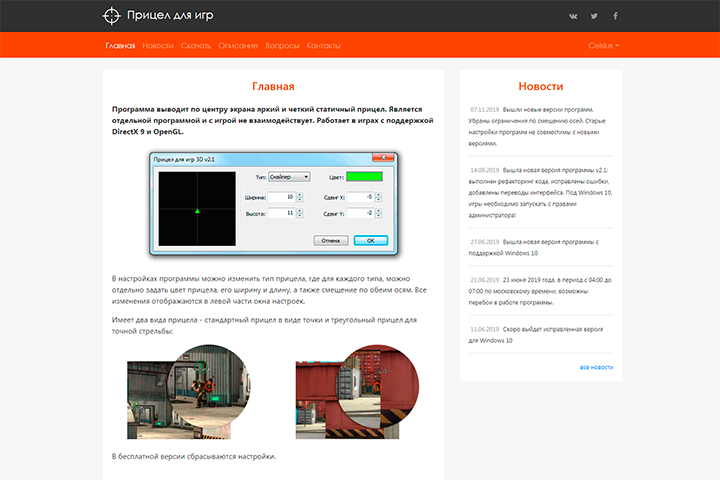The height and width of the screenshot is (480, 720).
Task: Click the Ширина spinner arrows
Action: click(300, 197)
